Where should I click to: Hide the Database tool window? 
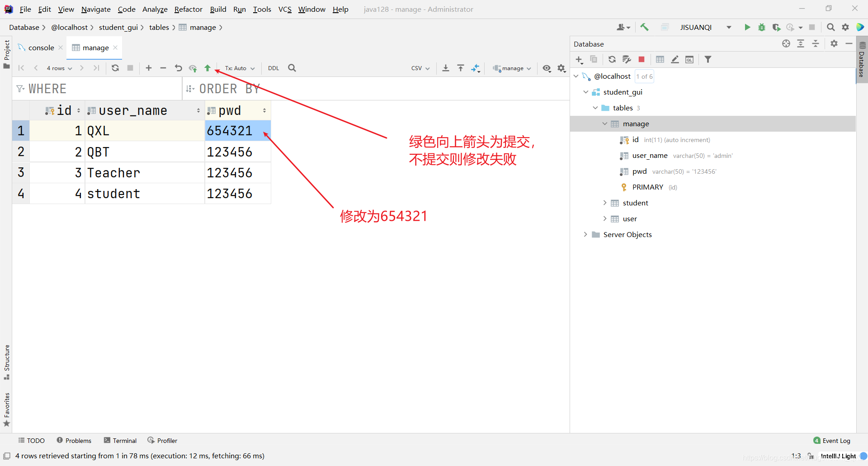tap(849, 44)
